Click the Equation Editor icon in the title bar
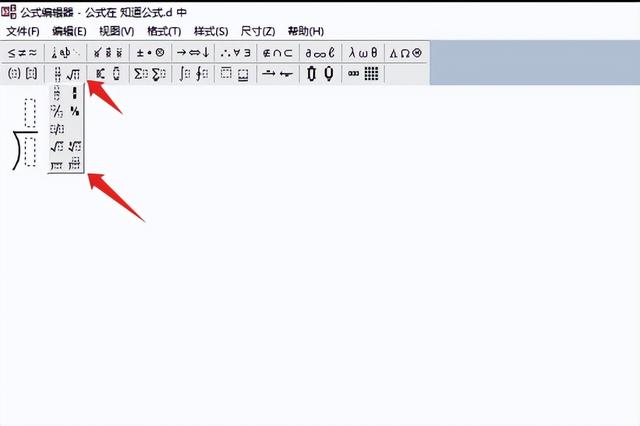The width and height of the screenshot is (640, 426). [9, 11]
